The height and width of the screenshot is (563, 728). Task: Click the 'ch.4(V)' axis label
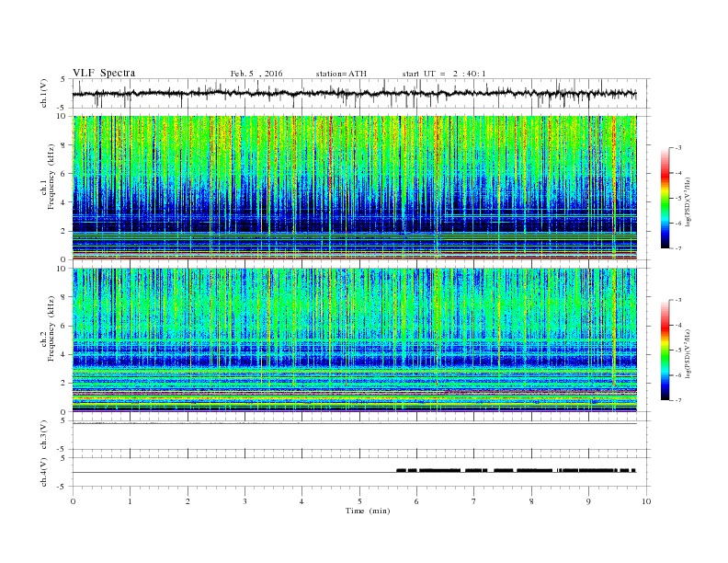44,473
